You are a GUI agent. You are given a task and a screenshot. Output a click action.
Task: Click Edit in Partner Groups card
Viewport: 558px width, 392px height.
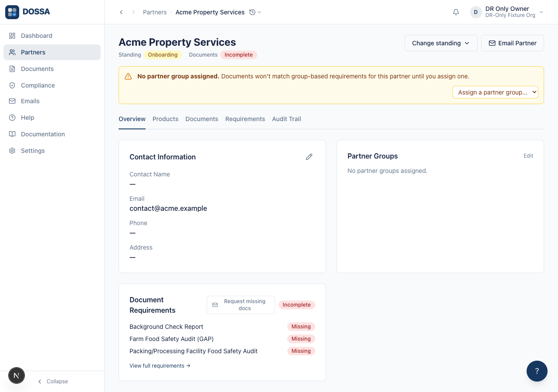tap(528, 156)
